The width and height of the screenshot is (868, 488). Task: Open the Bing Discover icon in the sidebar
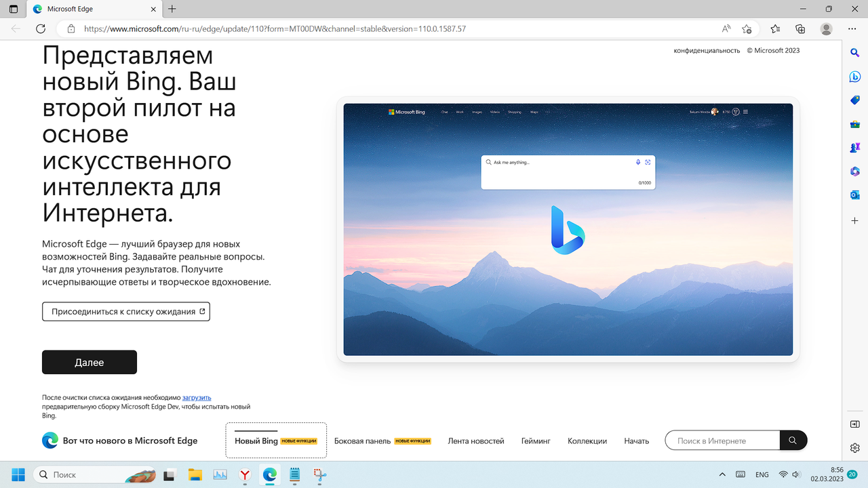click(x=855, y=77)
